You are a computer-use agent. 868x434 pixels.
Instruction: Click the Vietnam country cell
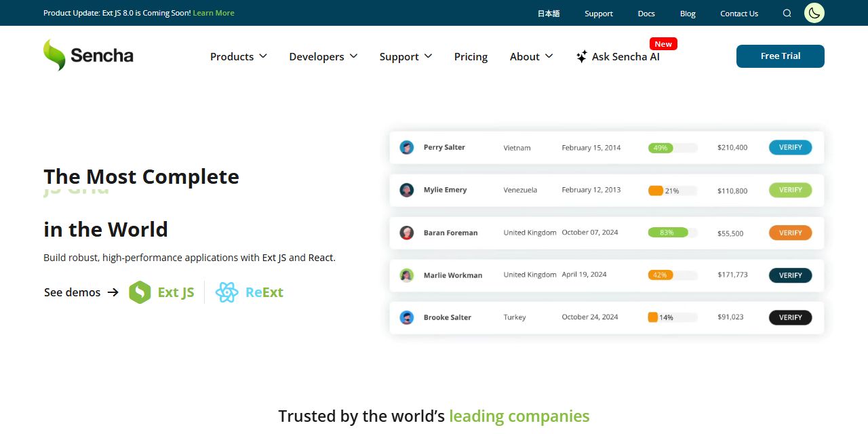click(517, 148)
